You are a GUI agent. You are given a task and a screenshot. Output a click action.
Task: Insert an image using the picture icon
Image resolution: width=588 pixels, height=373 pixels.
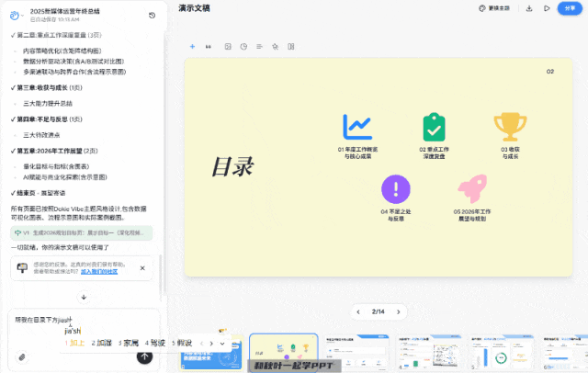click(228, 47)
